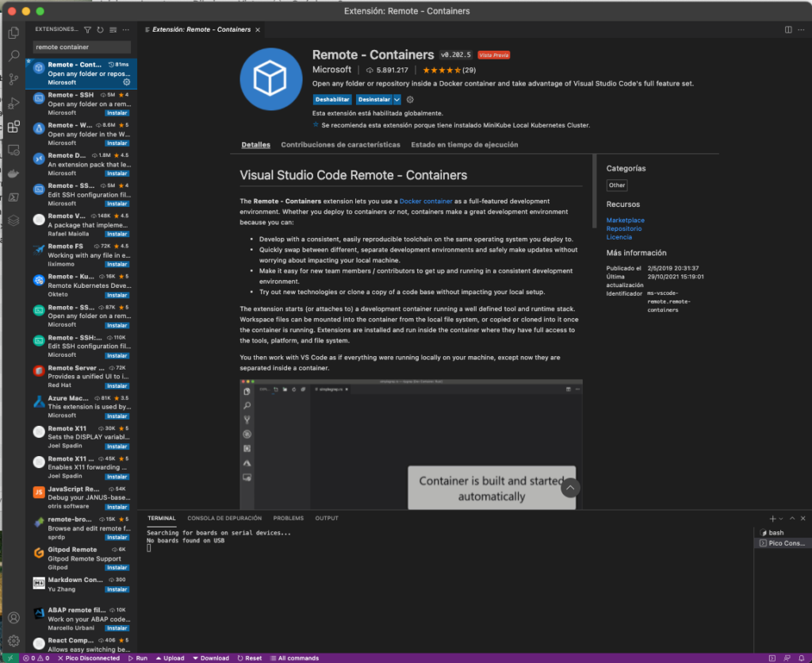
Task: Open the Explorer view icon
Action: pos(13,33)
